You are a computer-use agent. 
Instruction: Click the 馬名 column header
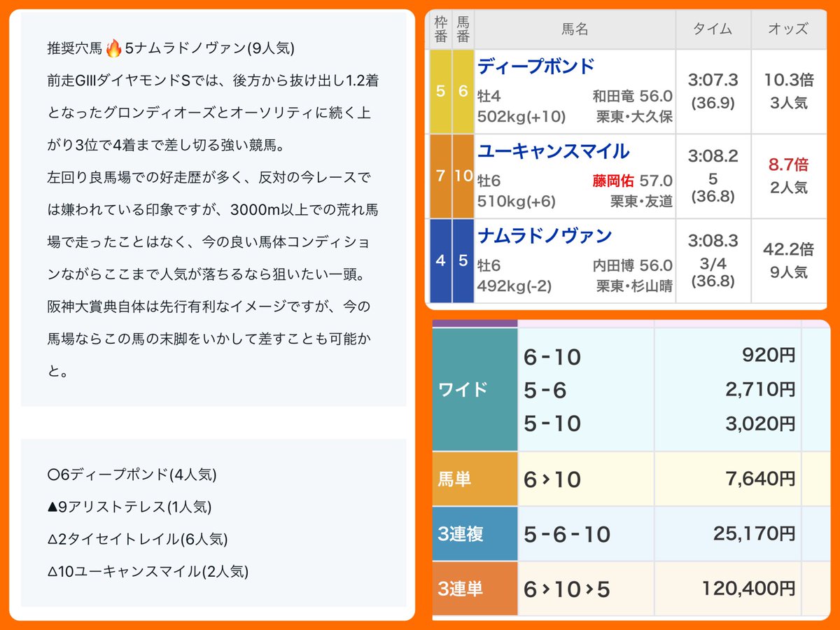tap(575, 29)
